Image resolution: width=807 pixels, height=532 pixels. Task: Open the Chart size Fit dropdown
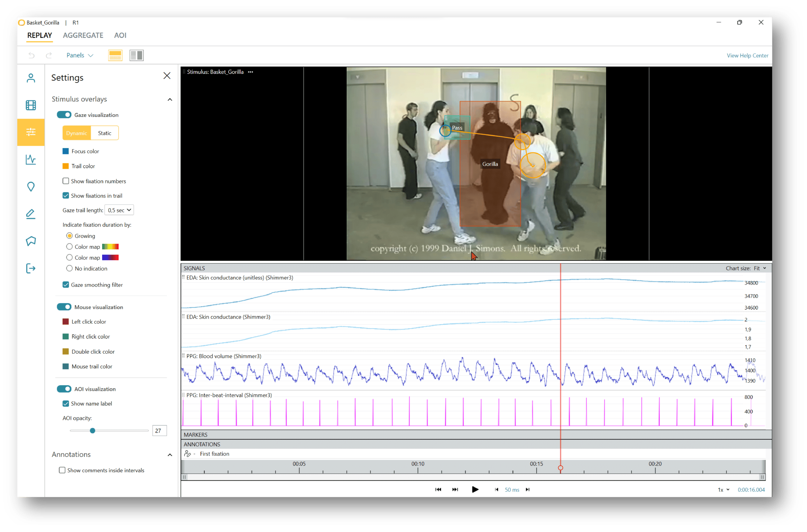click(x=760, y=268)
